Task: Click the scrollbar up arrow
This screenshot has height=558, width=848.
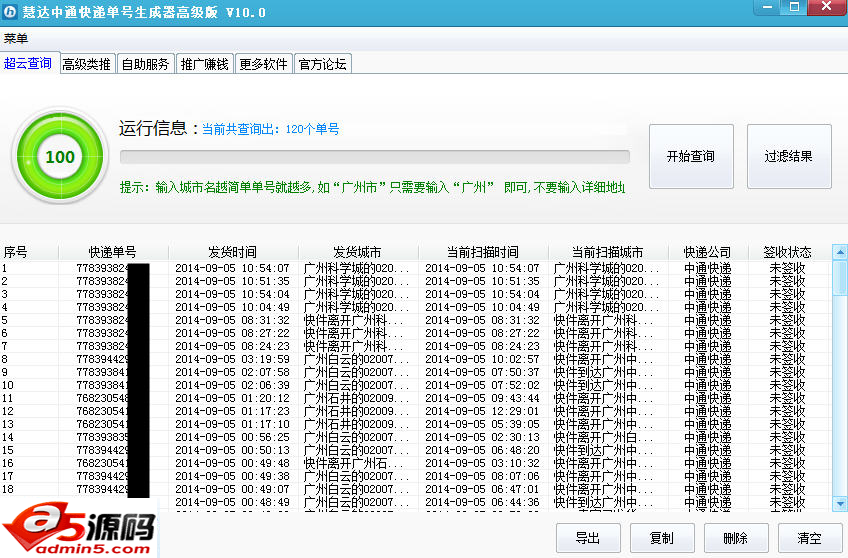Action: click(x=840, y=251)
